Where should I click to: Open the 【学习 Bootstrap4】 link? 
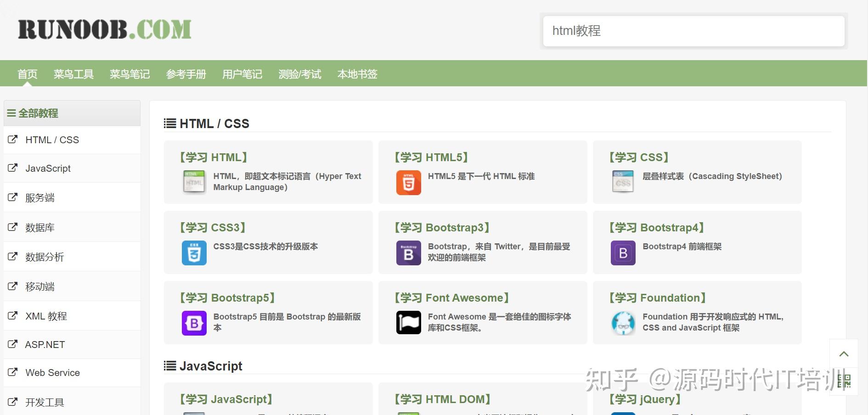pos(657,228)
